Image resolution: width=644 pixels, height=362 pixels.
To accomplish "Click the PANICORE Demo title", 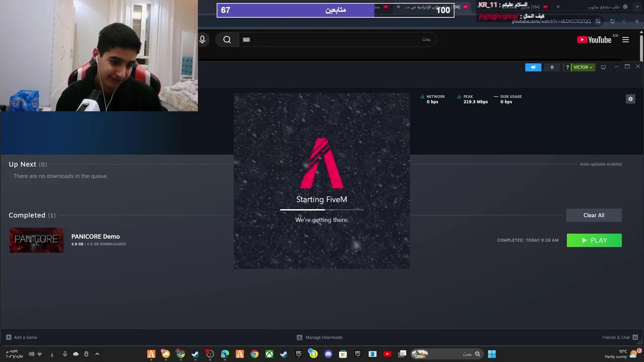I will pos(96,236).
